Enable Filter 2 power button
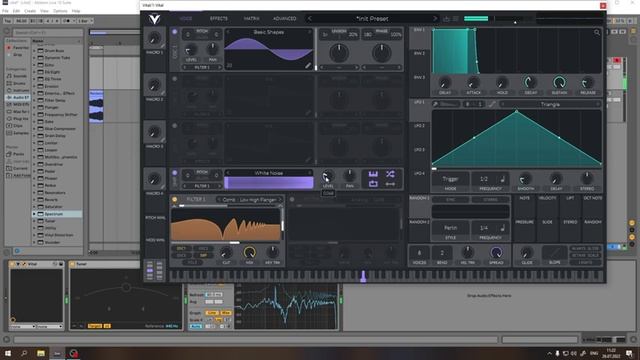Screen dimensions: 640x360 (x=292, y=200)
